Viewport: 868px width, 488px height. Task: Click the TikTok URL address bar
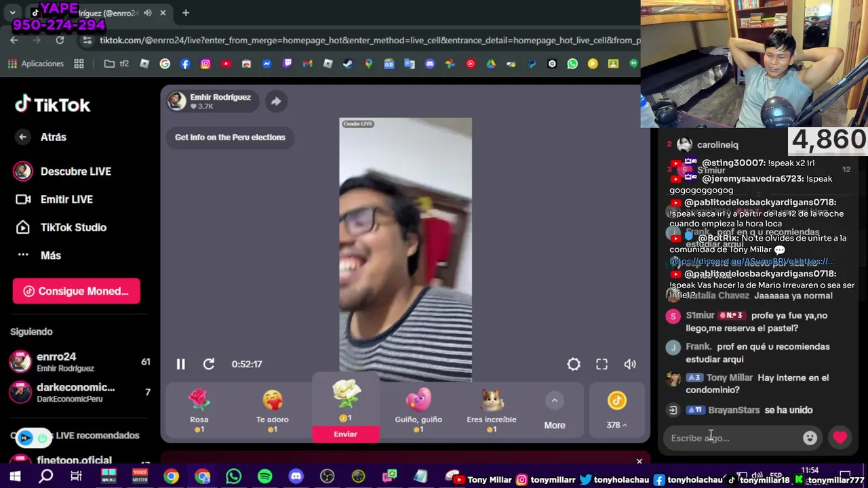[370, 41]
